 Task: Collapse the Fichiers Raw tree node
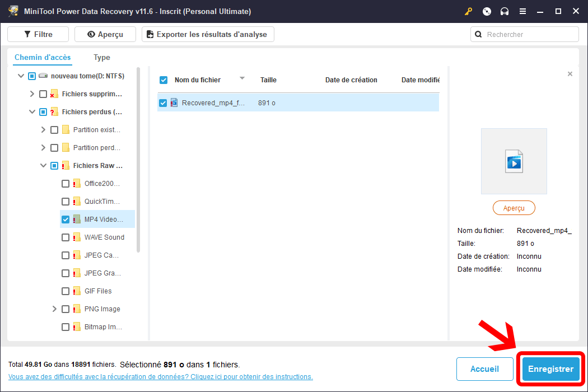point(44,166)
